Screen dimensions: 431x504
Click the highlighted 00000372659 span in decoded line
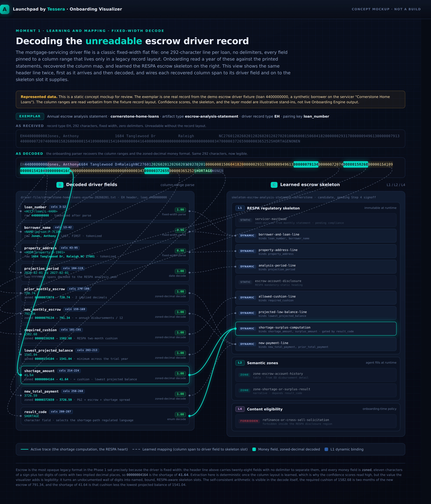click(157, 171)
